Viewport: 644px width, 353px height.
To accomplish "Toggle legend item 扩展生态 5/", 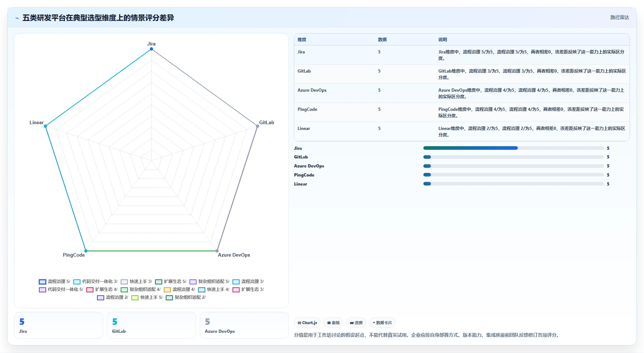I will [x=171, y=282].
